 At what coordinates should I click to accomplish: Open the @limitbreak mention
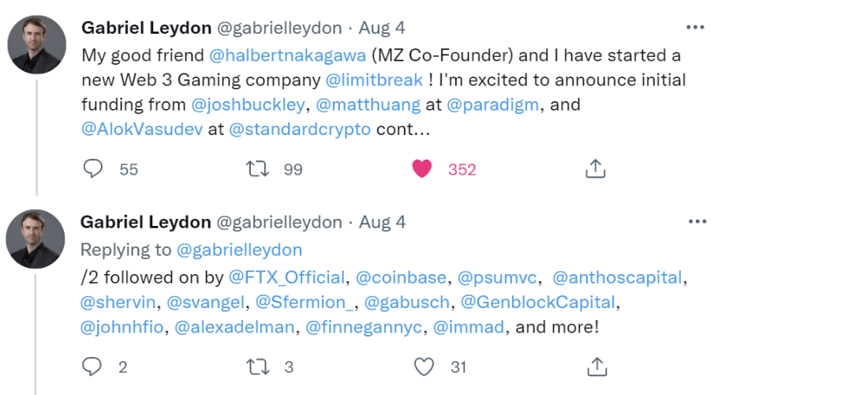click(374, 81)
